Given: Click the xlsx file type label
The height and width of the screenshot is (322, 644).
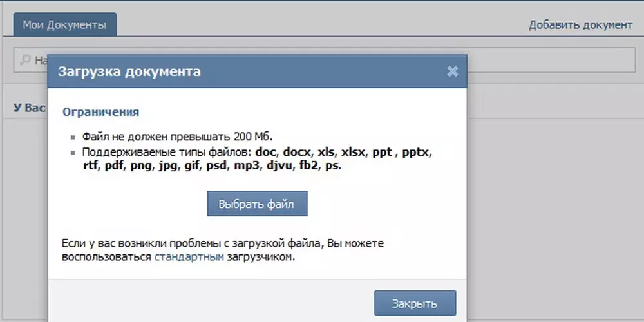Looking at the screenshot, I should click(x=354, y=153).
